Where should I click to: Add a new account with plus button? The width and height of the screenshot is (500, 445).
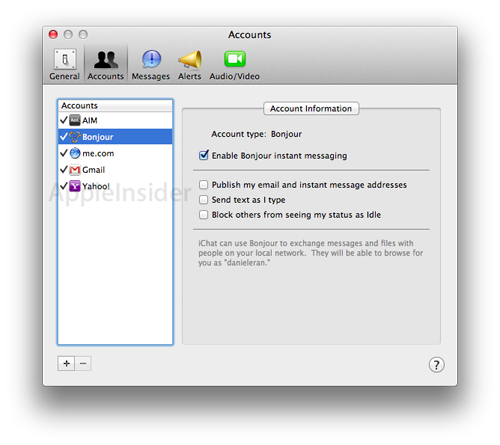pos(66,363)
